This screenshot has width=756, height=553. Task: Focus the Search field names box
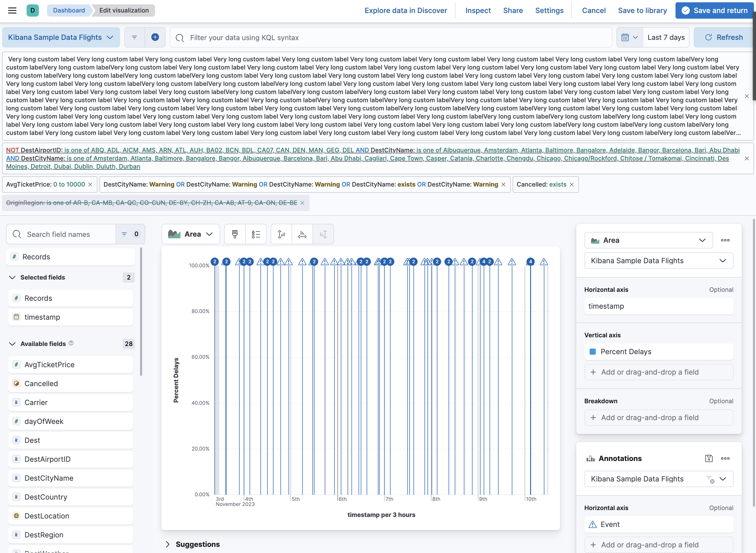pos(61,234)
